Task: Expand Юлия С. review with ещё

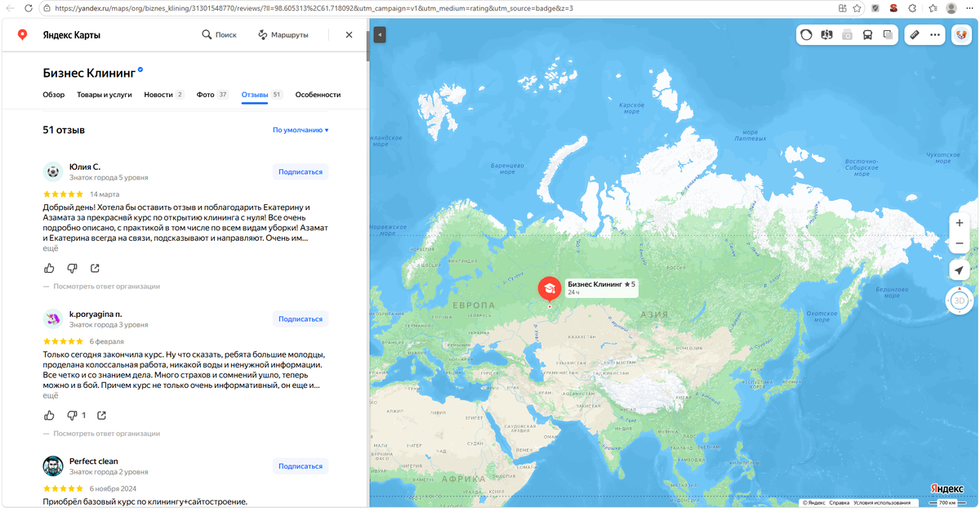Action: coord(51,248)
